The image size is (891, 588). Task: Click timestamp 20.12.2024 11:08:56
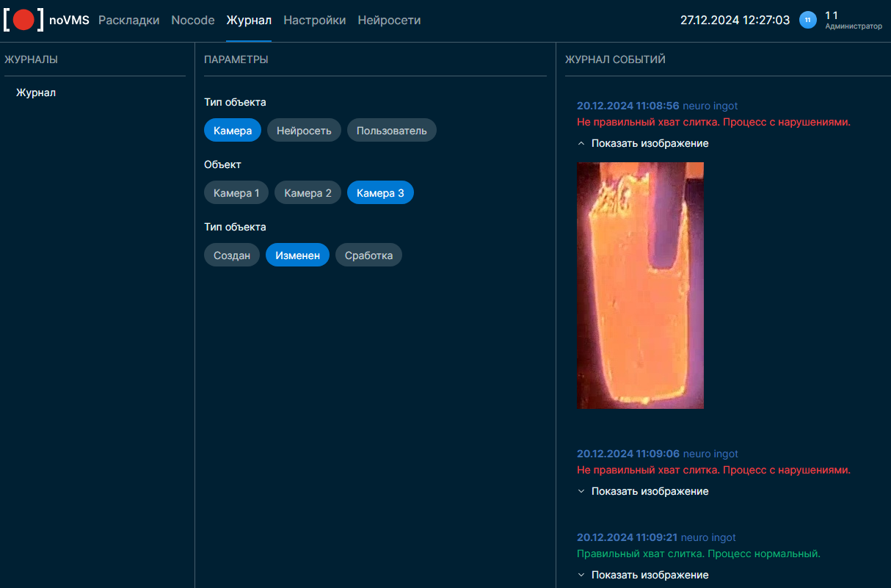pos(628,106)
